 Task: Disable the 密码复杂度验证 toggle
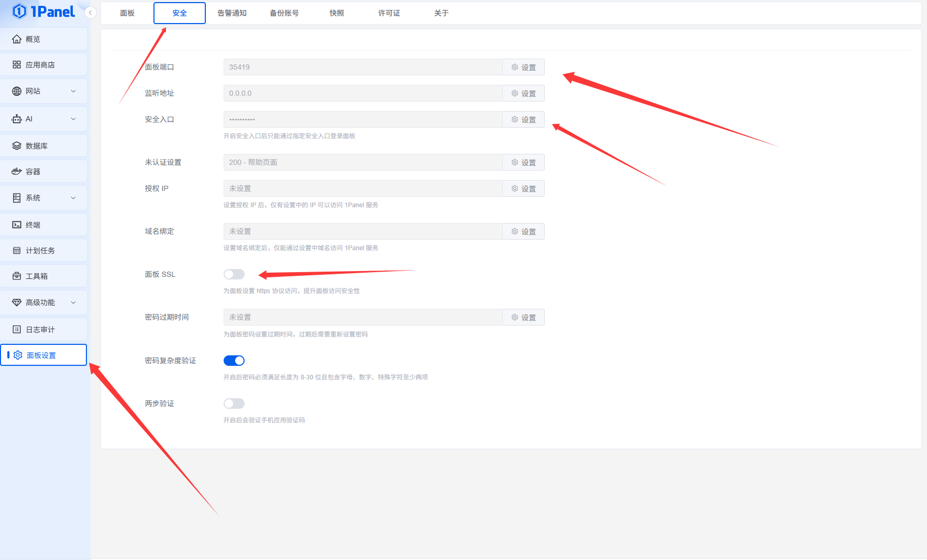pyautogui.click(x=234, y=361)
